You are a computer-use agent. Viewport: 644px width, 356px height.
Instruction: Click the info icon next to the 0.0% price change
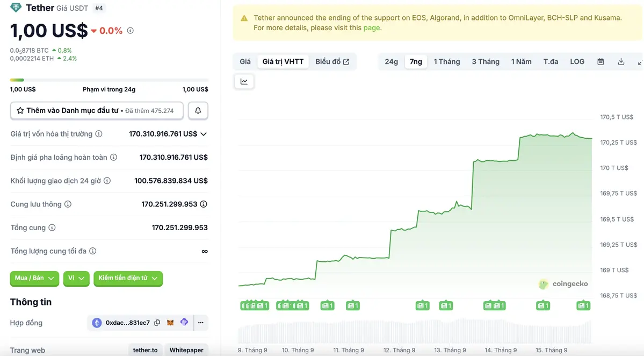point(130,31)
